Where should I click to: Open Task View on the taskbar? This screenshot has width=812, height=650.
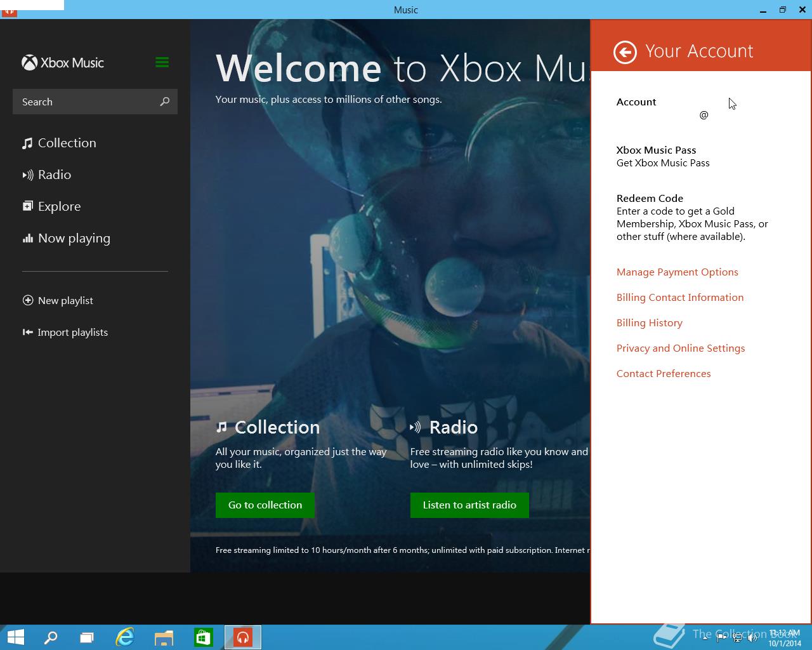pos(87,637)
